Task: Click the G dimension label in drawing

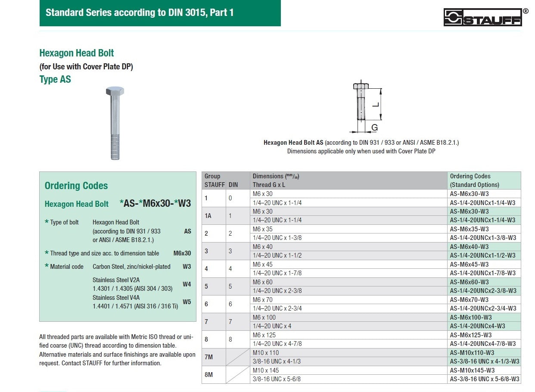Action: pos(374,128)
